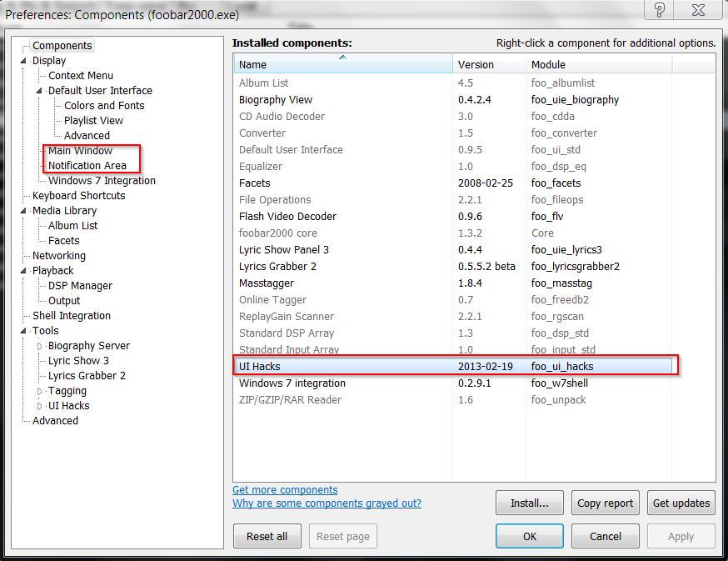The height and width of the screenshot is (561, 728).
Task: Click the Get updates button
Action: click(x=681, y=503)
